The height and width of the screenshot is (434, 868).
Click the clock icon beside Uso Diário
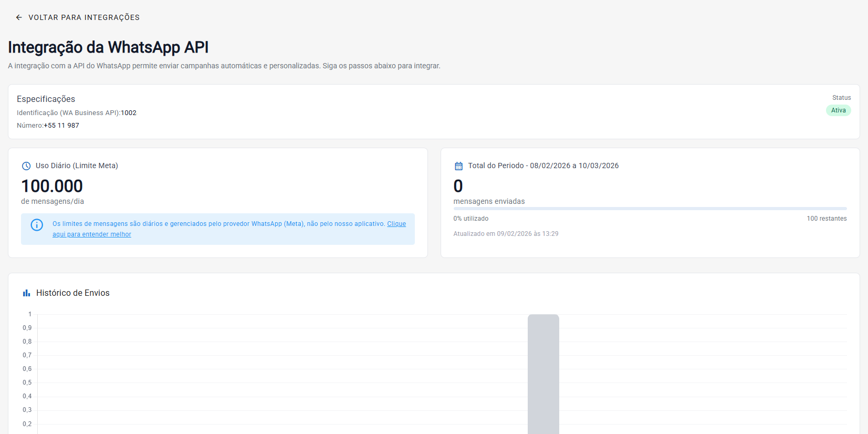26,166
